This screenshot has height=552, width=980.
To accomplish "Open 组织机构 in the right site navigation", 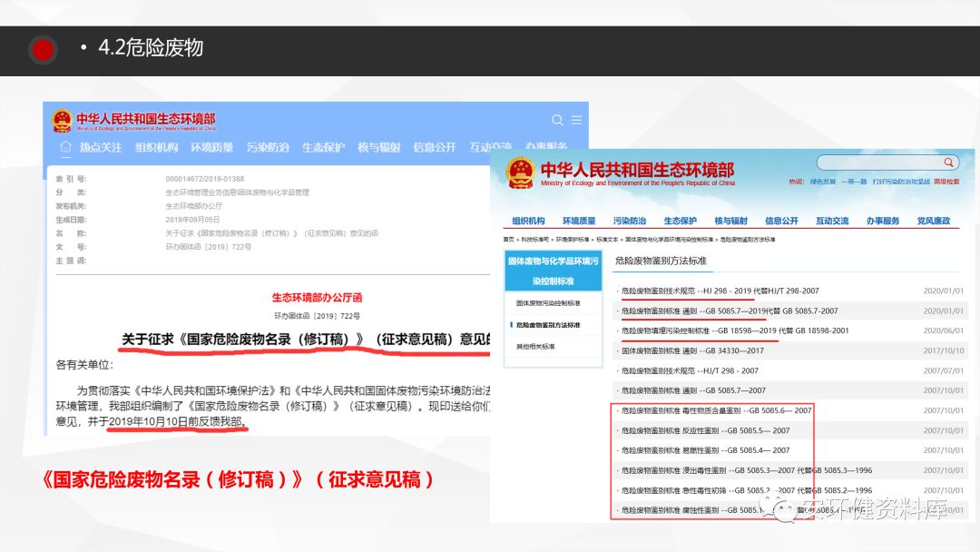I will point(528,221).
